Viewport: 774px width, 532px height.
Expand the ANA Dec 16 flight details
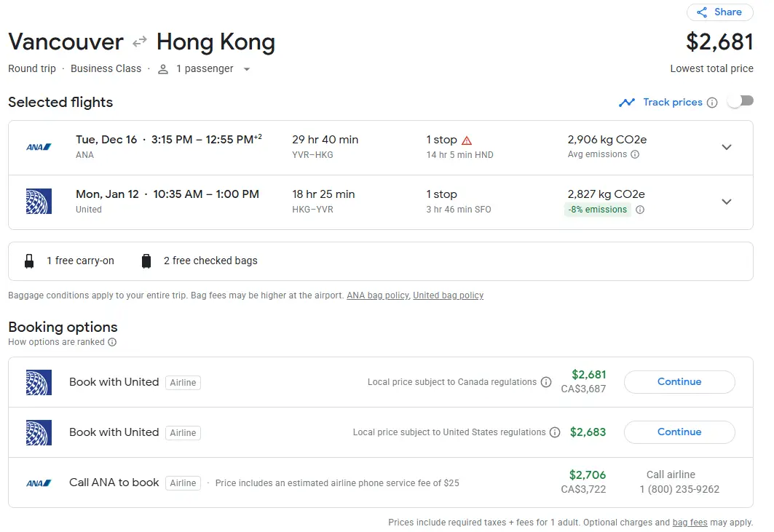pyautogui.click(x=726, y=147)
